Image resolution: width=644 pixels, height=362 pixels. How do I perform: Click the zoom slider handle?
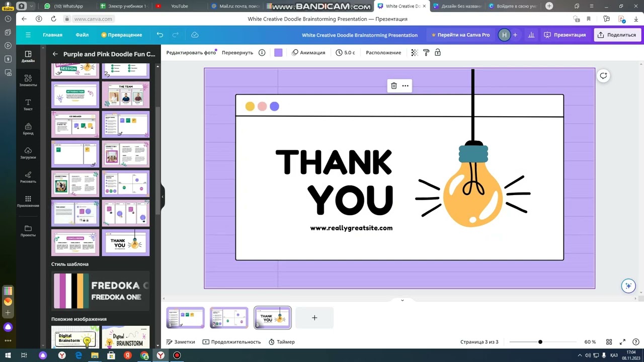tap(540, 342)
